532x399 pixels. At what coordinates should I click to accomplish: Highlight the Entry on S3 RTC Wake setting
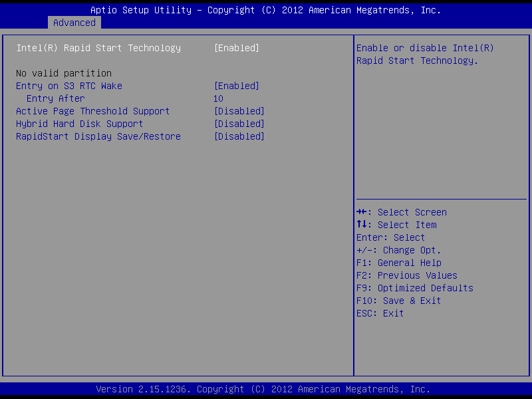click(69, 86)
